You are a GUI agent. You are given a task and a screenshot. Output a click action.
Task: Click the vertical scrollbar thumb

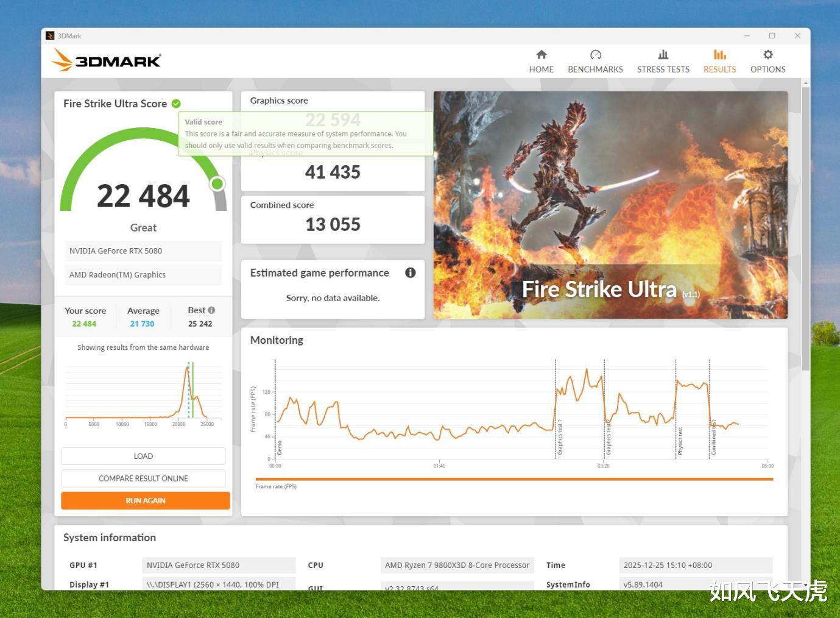coord(806,229)
